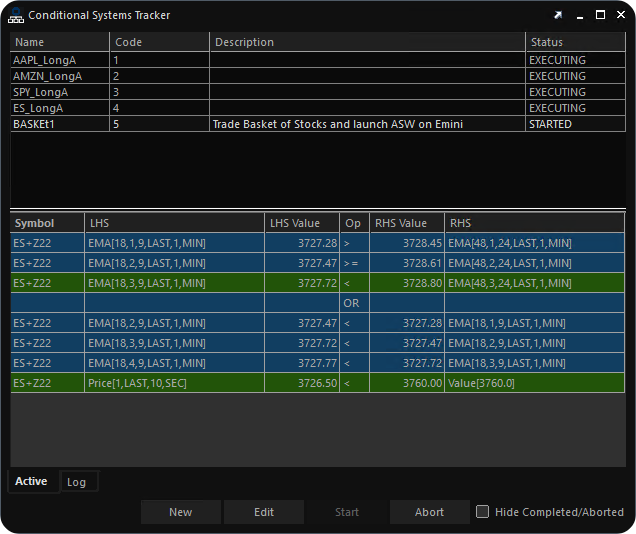Select the AMZN_LongA system row

[318, 76]
